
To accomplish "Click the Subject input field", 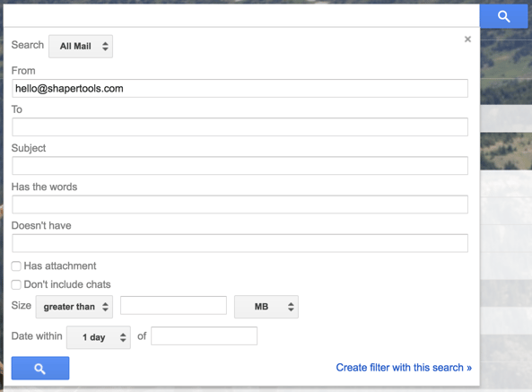I will point(240,166).
